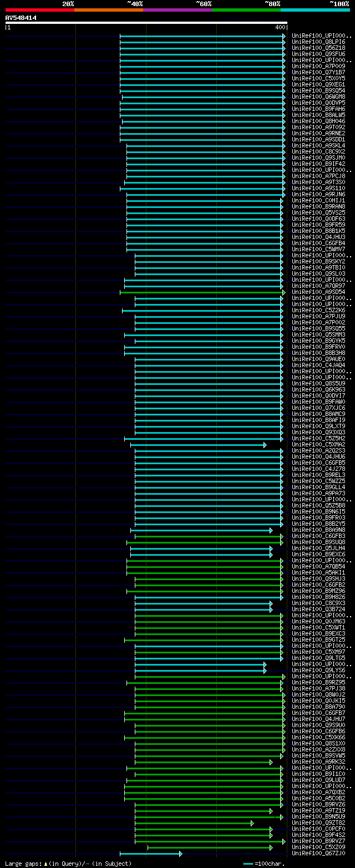355x868 pixels.
Task: Click the white query sequence bar
Action: tap(146, 23)
